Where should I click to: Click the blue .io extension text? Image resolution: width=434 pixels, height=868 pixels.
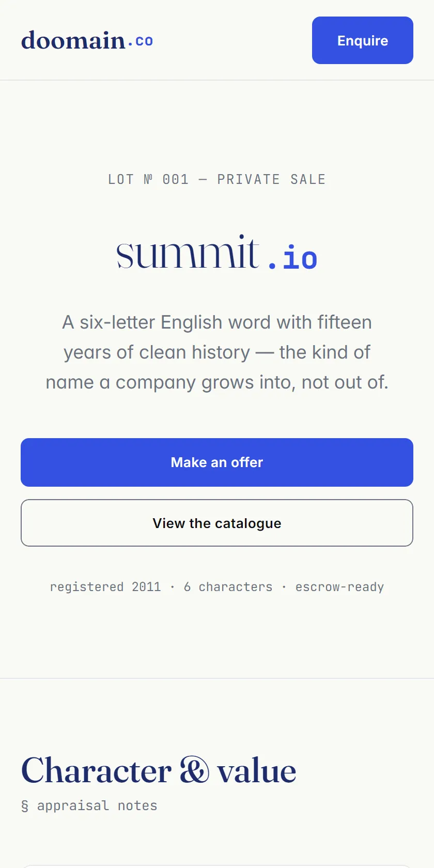tap(292, 257)
